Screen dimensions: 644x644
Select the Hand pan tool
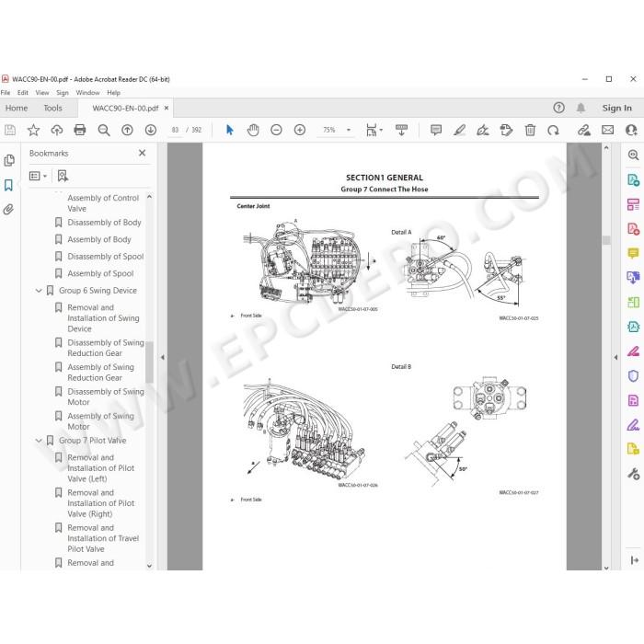[x=253, y=131]
